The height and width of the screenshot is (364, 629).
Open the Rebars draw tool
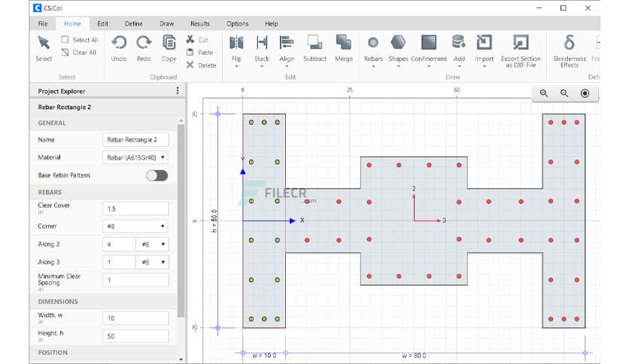373,43
